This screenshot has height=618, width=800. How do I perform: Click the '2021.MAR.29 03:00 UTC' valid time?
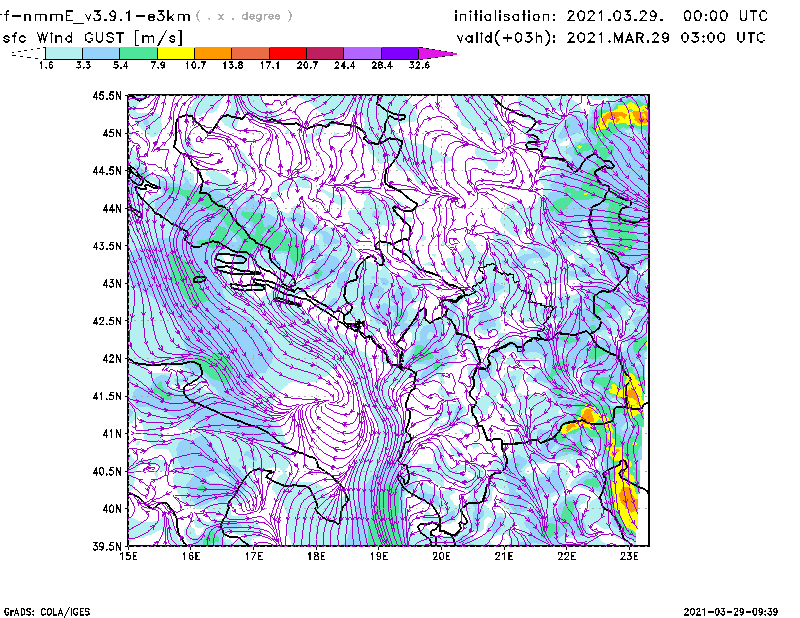point(666,38)
